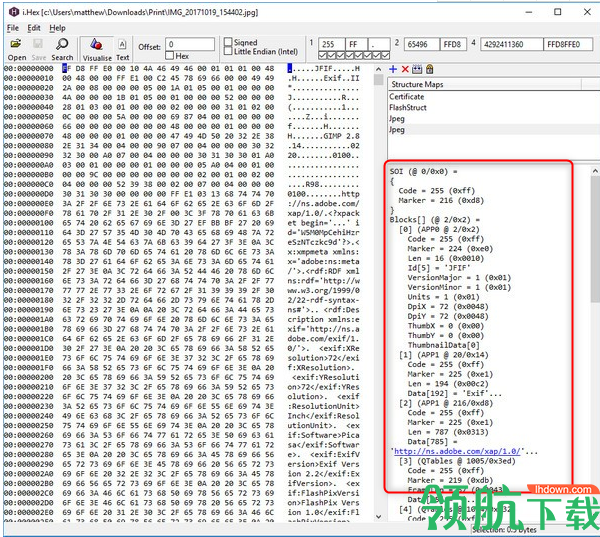The height and width of the screenshot is (537, 600).
Task: Click the 'Units = 1 (0x01)' line
Action: click(443, 297)
